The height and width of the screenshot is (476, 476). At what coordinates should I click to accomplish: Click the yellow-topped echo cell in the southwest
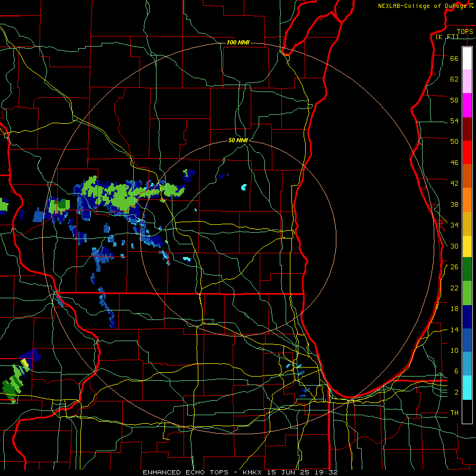pos(25,362)
